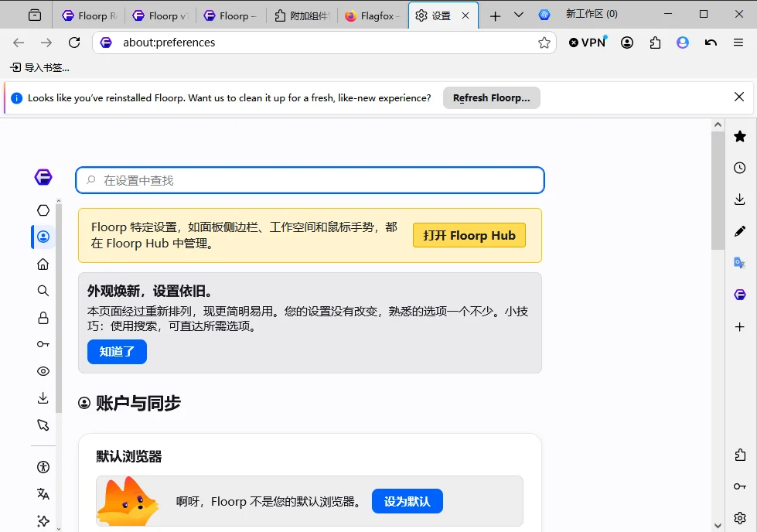The image size is (757, 532).
Task: Select the accessibility settings category
Action: (43, 467)
